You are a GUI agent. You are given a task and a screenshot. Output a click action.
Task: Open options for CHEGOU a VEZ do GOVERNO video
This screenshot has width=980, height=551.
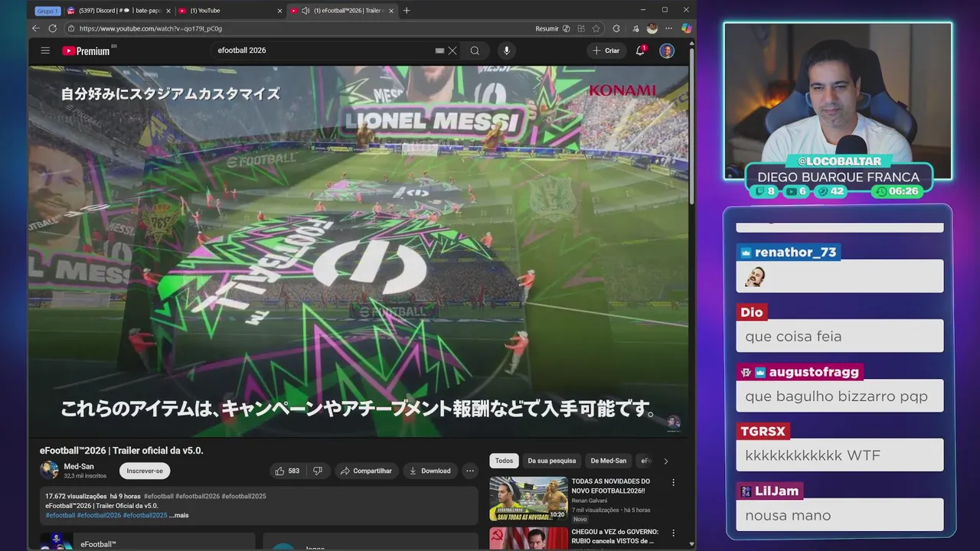pos(674,533)
